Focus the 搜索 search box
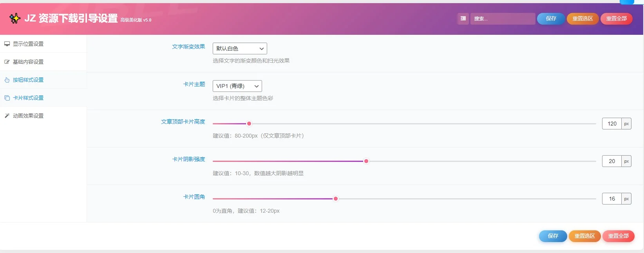 503,18
